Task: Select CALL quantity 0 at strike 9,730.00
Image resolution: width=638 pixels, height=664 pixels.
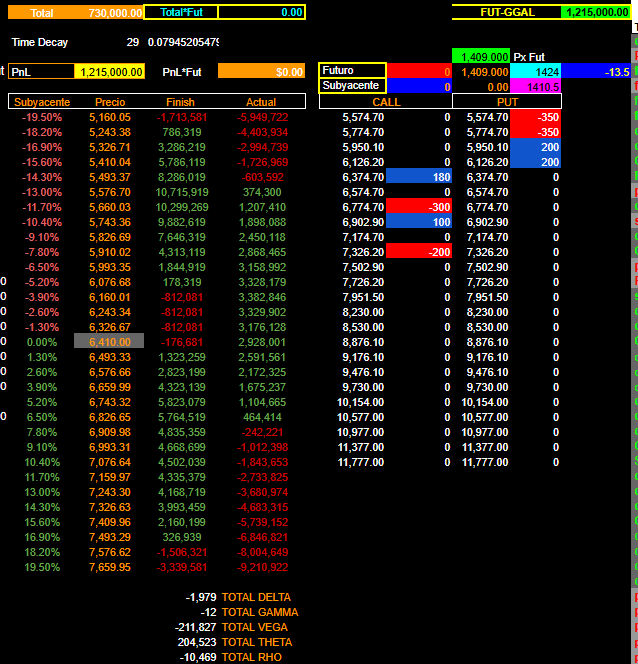Action: 447,387
